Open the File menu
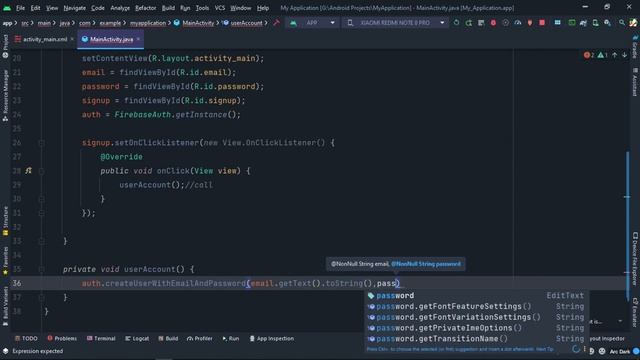This screenshot has width=640, height=360. (20, 8)
